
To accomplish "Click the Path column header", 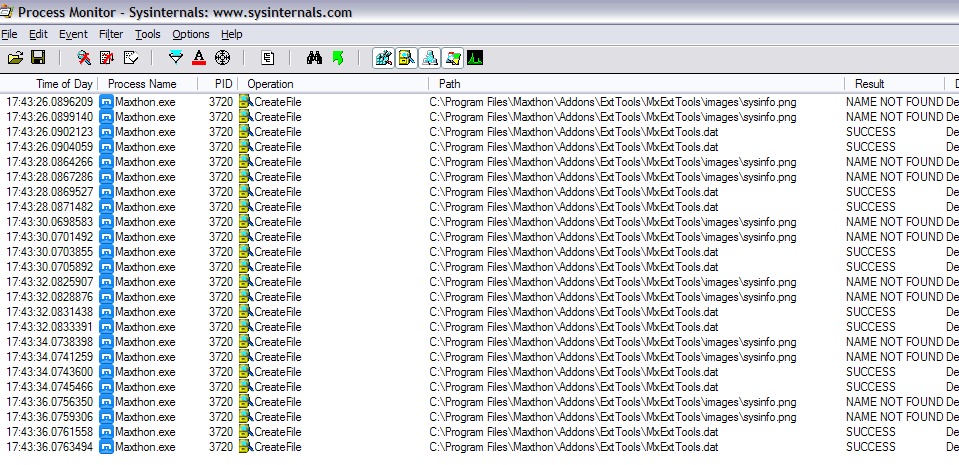I will coord(637,84).
